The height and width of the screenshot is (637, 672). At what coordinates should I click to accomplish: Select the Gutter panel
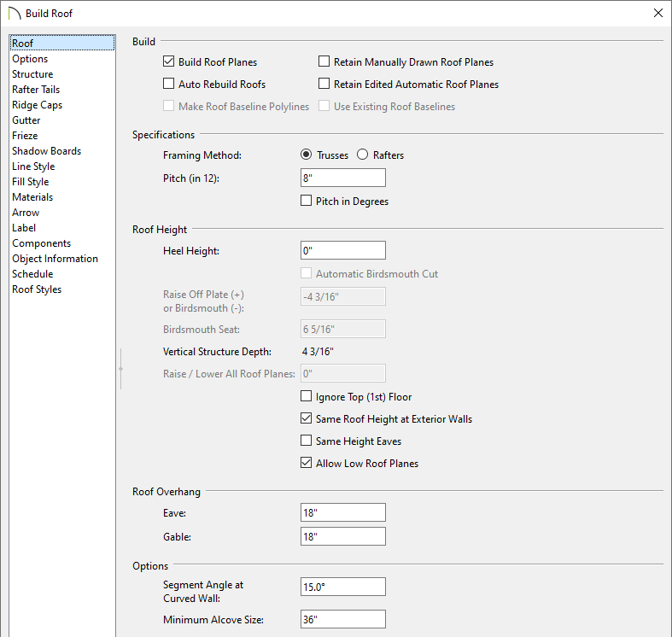click(26, 120)
